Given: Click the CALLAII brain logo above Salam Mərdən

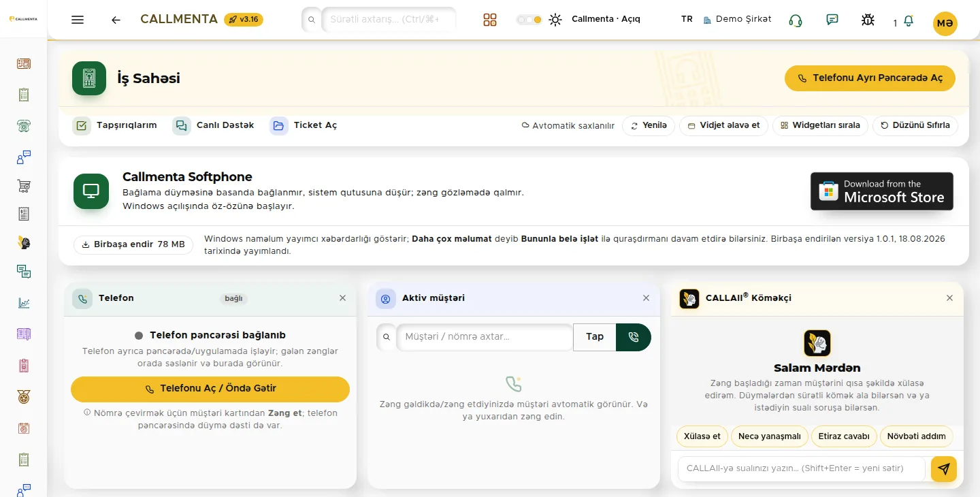Looking at the screenshot, I should [x=817, y=343].
